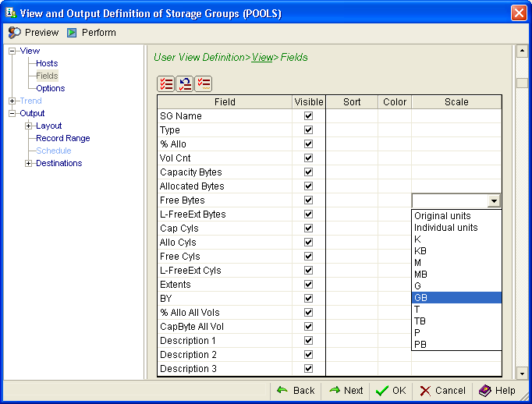Click the OK button
The image size is (532, 404).
pos(390,391)
